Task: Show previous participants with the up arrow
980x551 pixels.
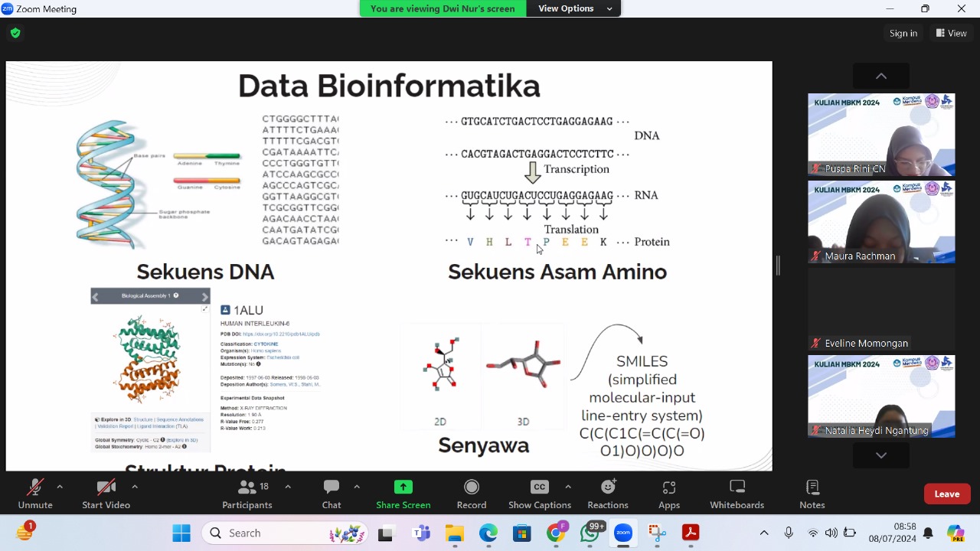Action: click(x=881, y=76)
